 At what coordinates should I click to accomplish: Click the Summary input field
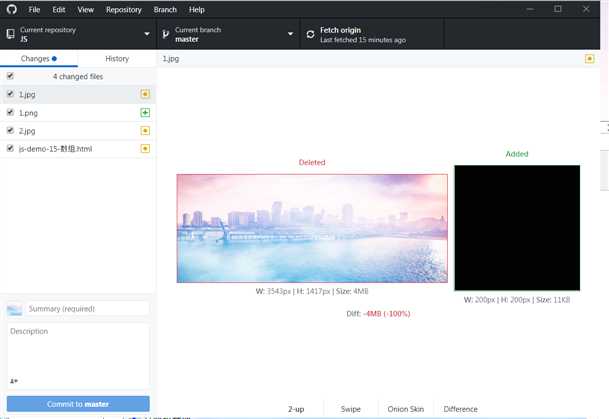tap(88, 309)
